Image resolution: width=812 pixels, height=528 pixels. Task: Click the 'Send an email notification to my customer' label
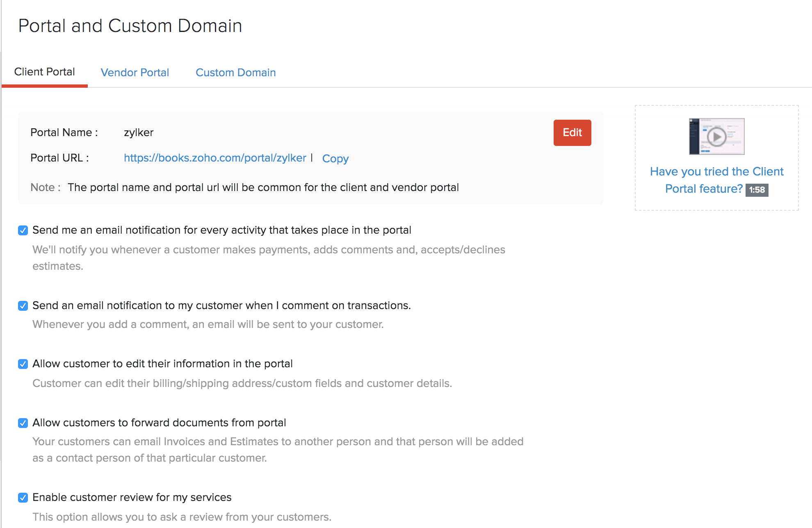click(x=221, y=305)
